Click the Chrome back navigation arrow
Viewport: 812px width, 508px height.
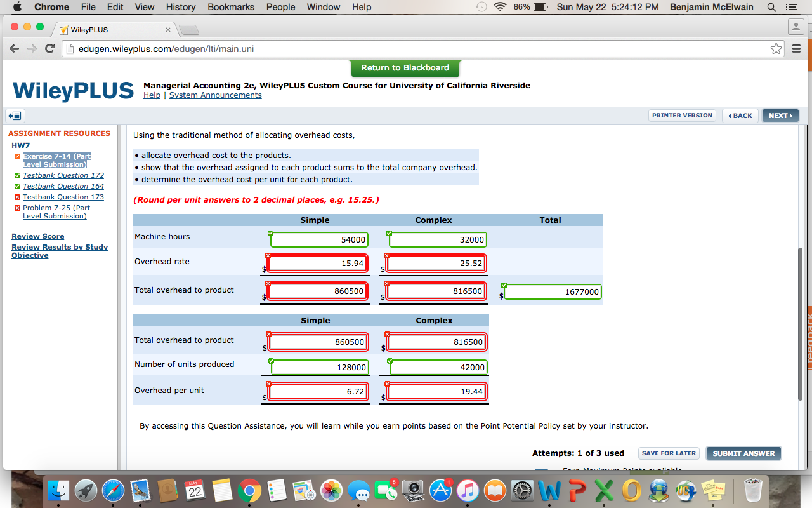pos(14,48)
